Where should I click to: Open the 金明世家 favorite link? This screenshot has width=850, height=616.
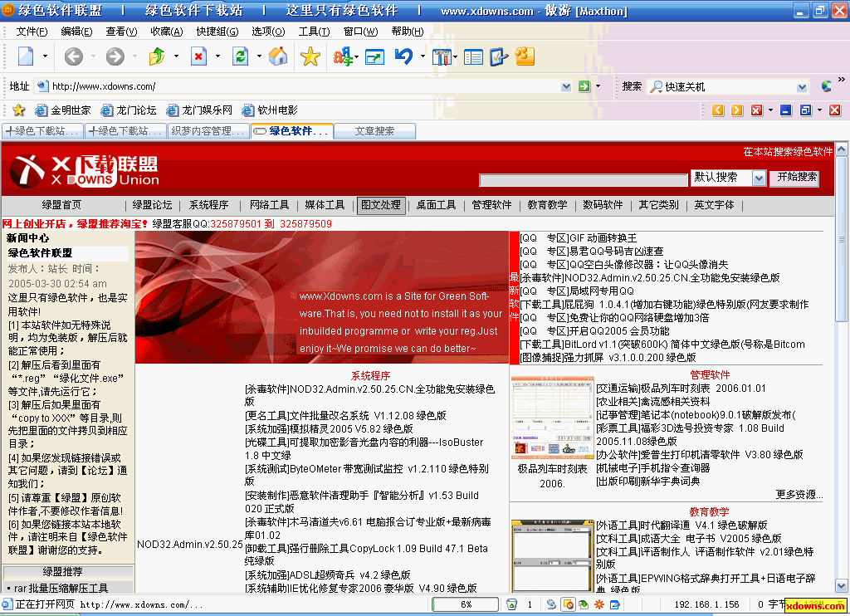pos(63,110)
